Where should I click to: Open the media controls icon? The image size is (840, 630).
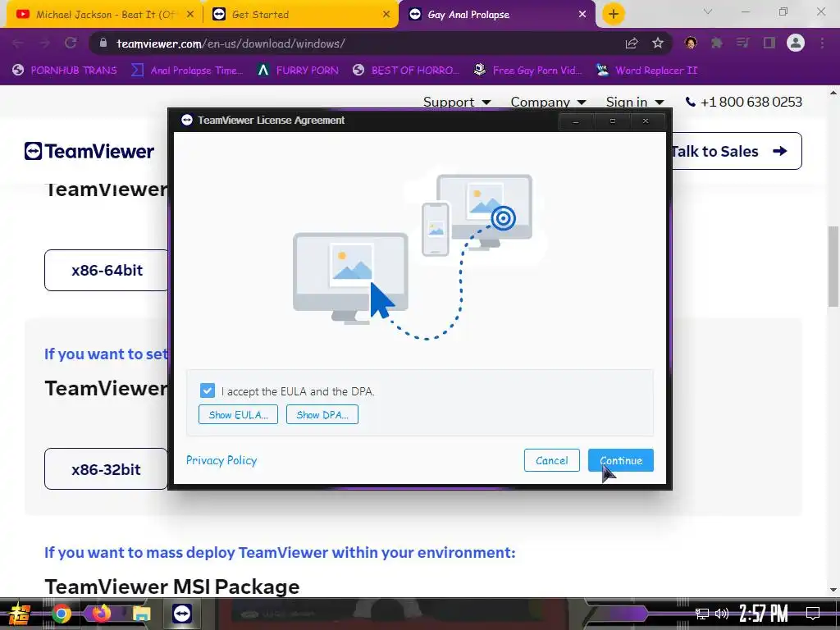pos(742,43)
